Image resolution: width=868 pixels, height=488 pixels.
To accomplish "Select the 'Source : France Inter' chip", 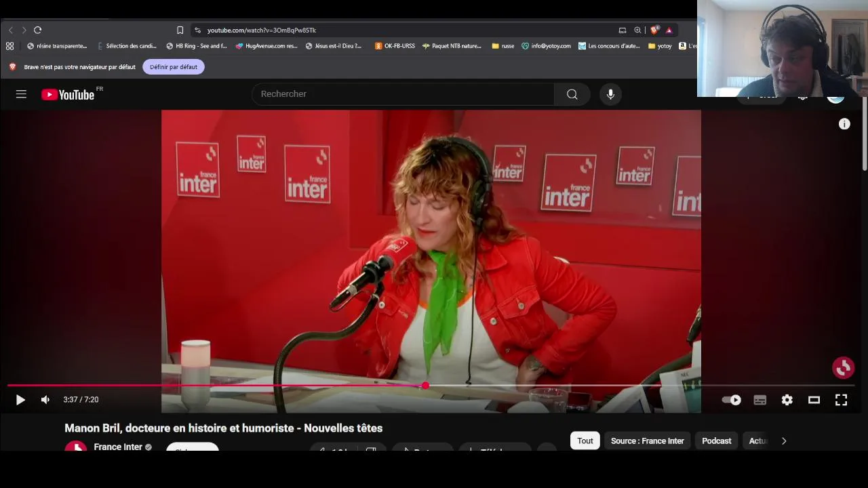I will pos(647,441).
